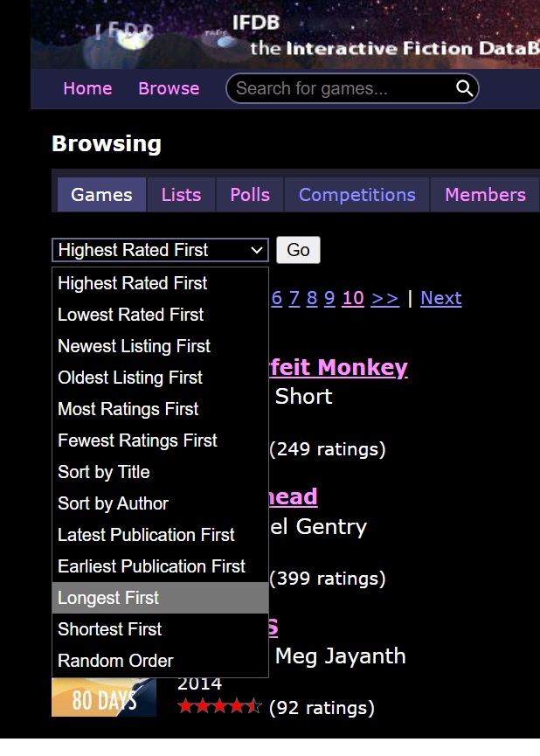The height and width of the screenshot is (756, 540).
Task: Pick Latest Publication First option
Action: point(160,535)
